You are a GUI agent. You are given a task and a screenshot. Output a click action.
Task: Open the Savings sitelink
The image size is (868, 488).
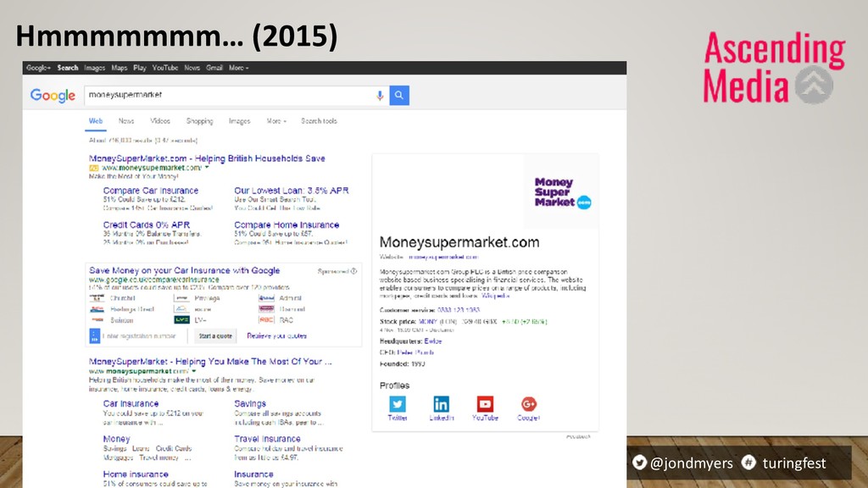[250, 403]
